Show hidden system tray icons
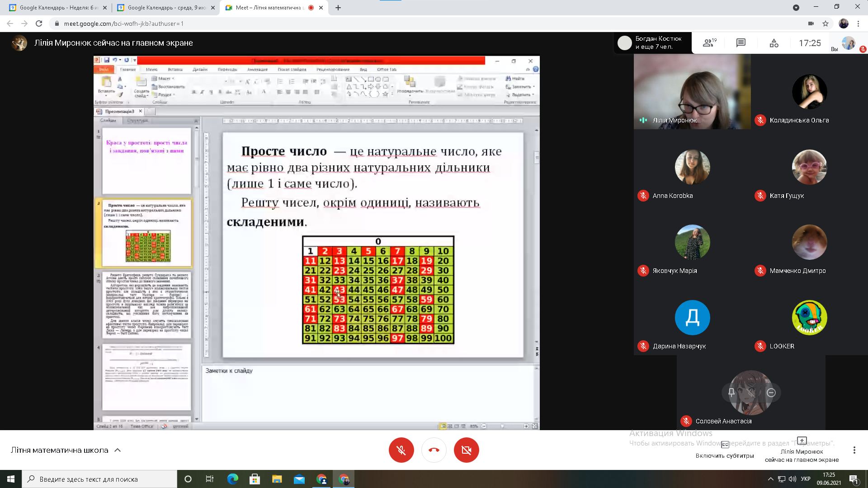The image size is (868, 488). tap(770, 479)
